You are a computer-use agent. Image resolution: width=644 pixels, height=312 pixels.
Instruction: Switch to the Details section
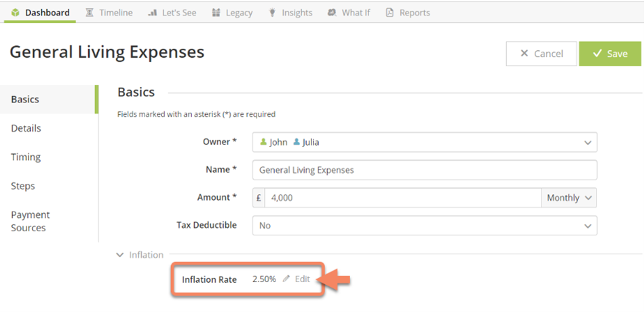(26, 128)
